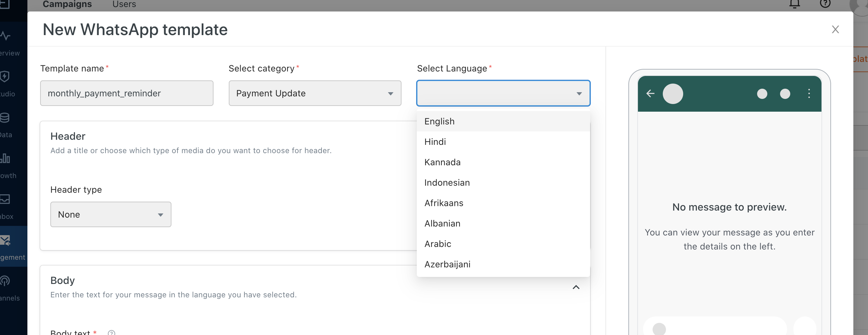Pick Albanian from the dropdown list

point(503,223)
